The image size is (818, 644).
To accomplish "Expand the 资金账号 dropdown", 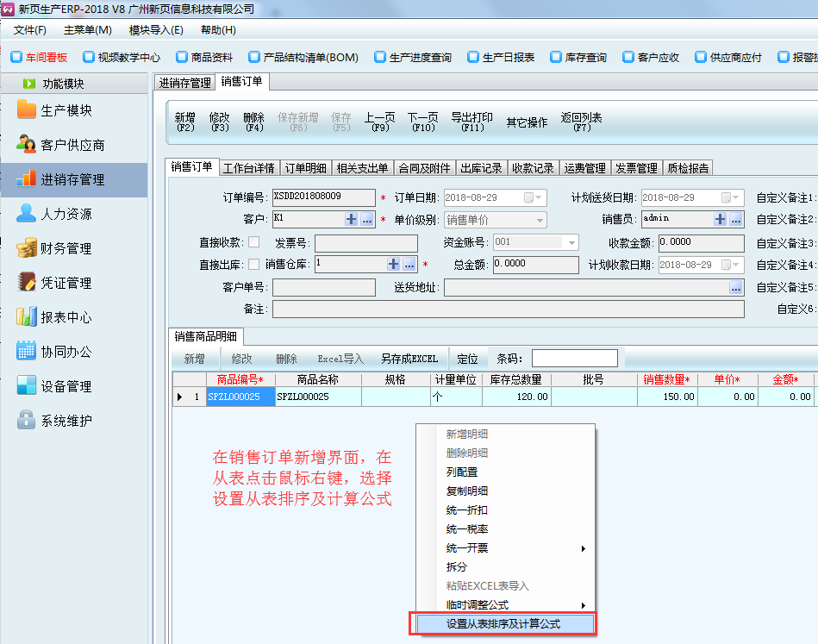I will tap(571, 243).
